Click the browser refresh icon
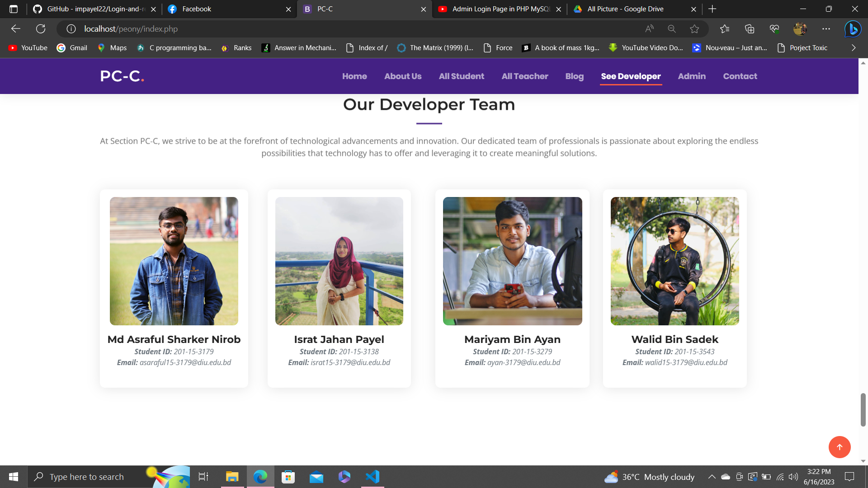 coord(41,29)
